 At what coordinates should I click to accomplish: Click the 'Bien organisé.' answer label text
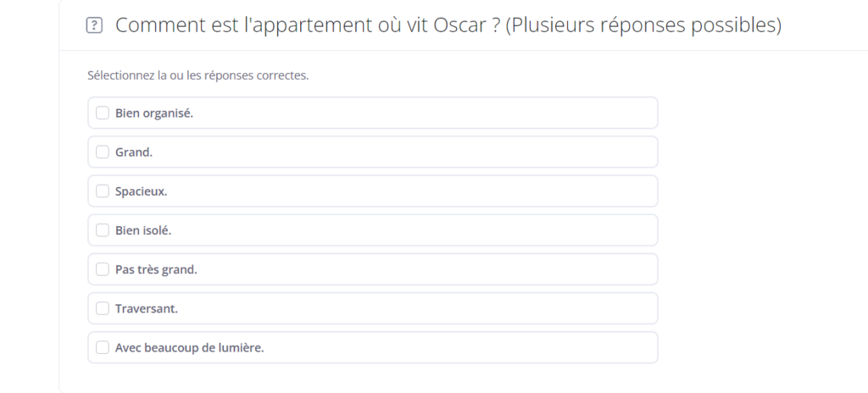154,113
